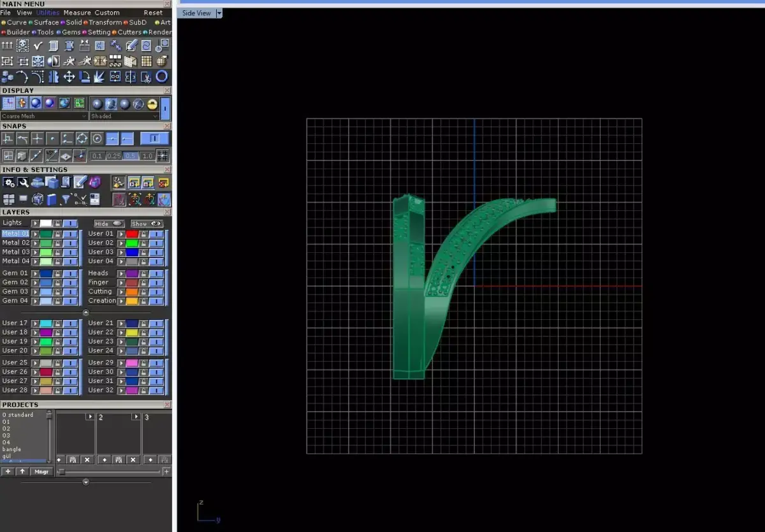Open the Shaded display mode dropdown
The width and height of the screenshot is (765, 532).
[x=124, y=117]
